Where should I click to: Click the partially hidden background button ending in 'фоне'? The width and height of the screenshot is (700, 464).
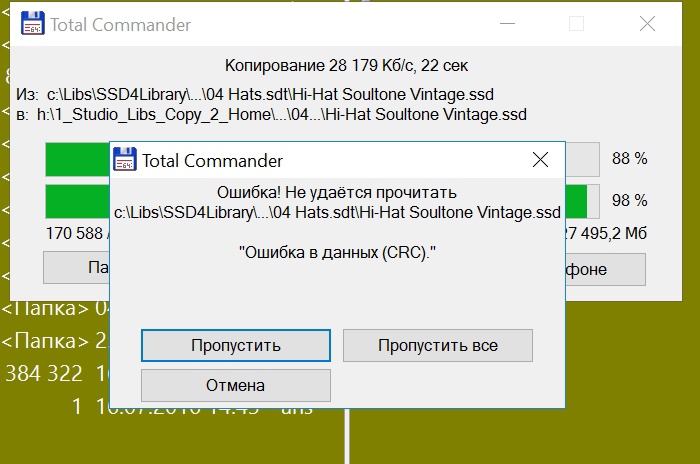[605, 269]
